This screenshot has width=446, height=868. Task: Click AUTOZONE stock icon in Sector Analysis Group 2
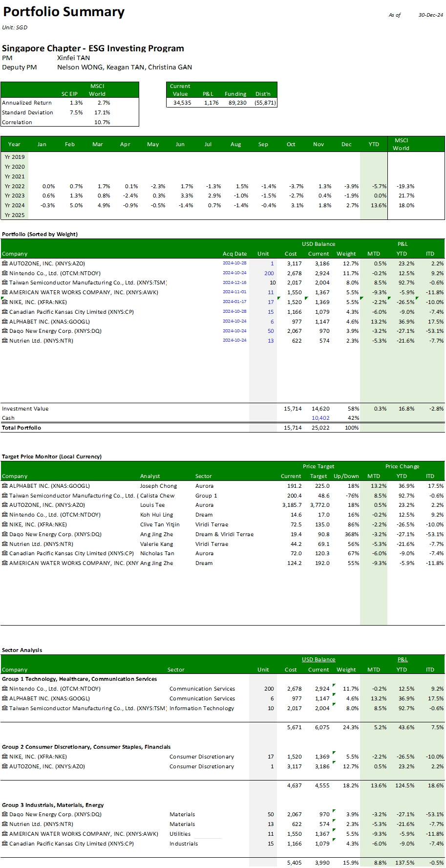point(5,766)
